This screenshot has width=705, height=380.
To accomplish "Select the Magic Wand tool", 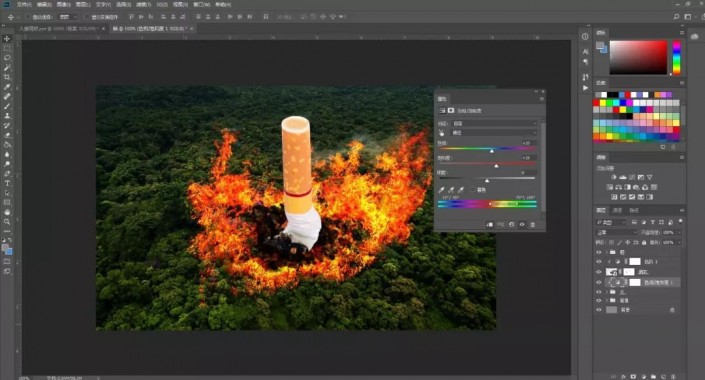I will point(7,67).
